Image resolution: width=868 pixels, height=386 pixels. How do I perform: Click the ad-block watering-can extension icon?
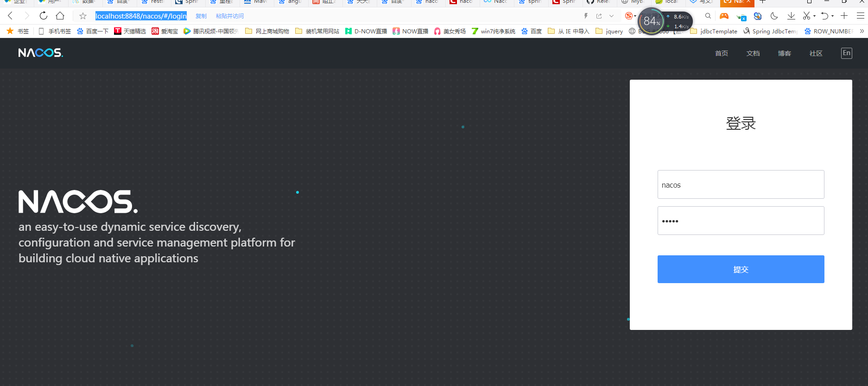click(741, 17)
